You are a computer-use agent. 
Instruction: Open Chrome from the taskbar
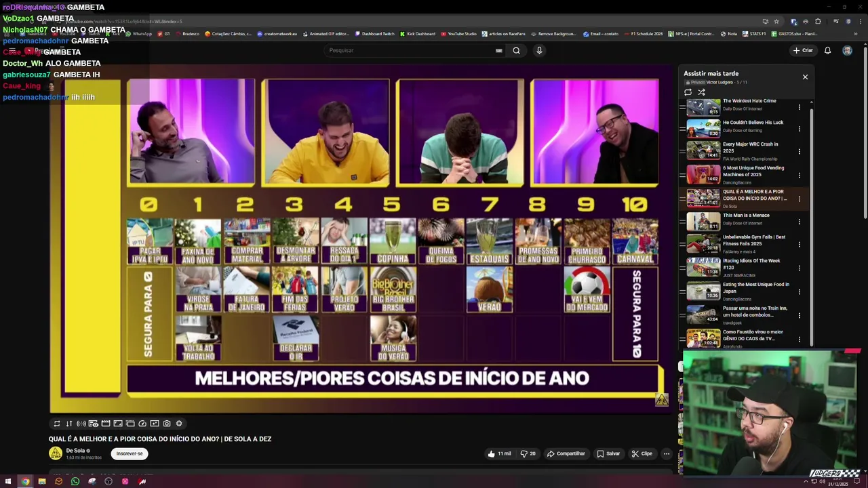point(25,481)
